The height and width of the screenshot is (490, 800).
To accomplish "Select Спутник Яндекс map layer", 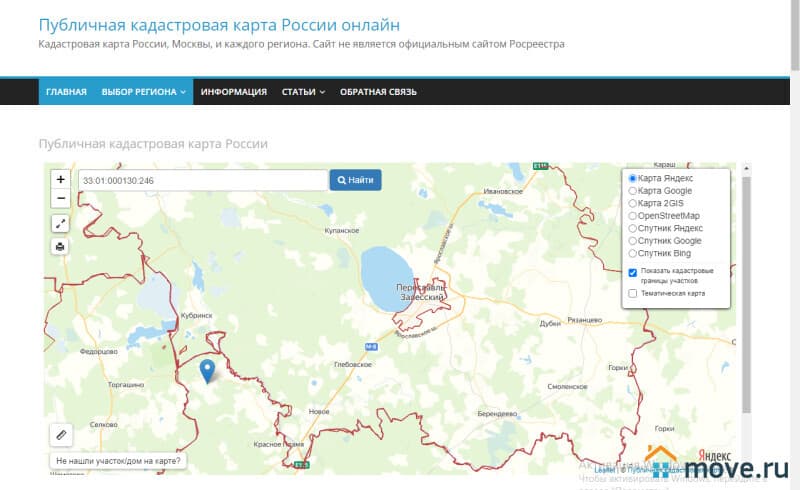I will coord(632,228).
